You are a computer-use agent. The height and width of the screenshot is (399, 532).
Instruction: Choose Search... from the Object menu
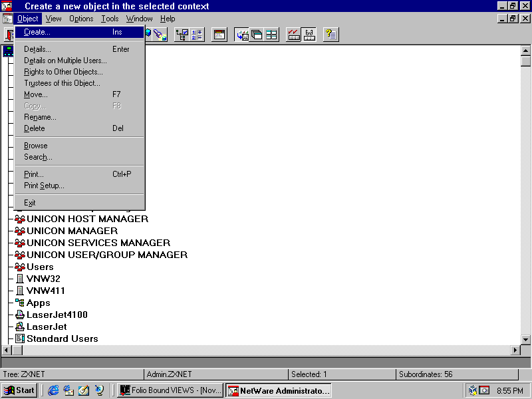[80, 157]
